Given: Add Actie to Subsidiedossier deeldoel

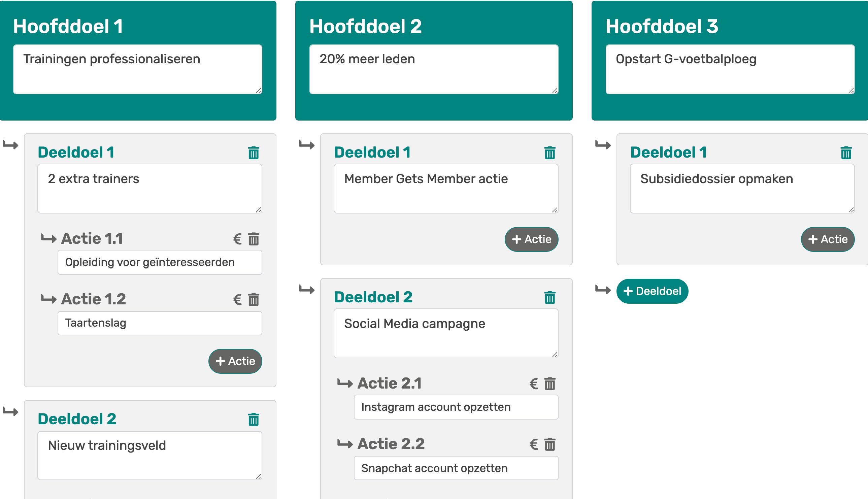Looking at the screenshot, I should [x=828, y=239].
